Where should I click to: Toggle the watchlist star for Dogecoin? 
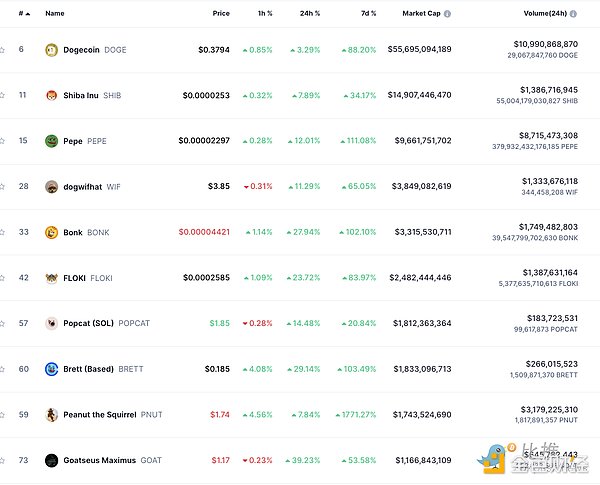(x=3, y=49)
